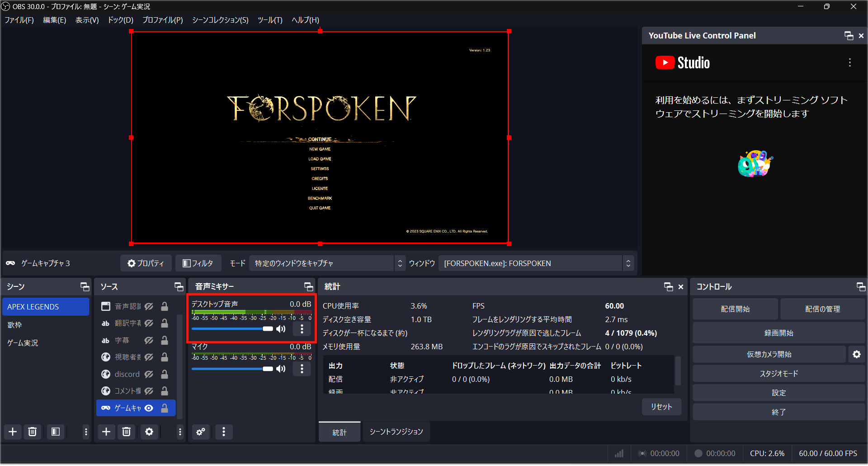The height and width of the screenshot is (466, 868).
Task: Click 終了 to exit OBS
Action: click(x=778, y=413)
